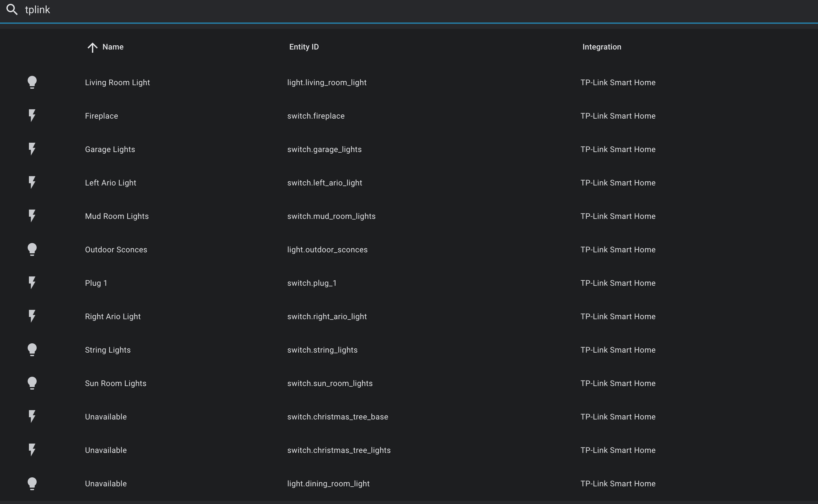
Task: Sort by the Entity ID column header
Action: tap(304, 47)
